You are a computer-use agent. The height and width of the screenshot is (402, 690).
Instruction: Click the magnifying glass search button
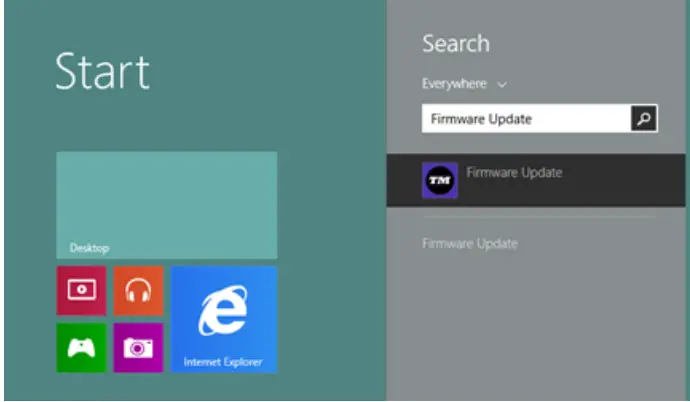click(644, 119)
